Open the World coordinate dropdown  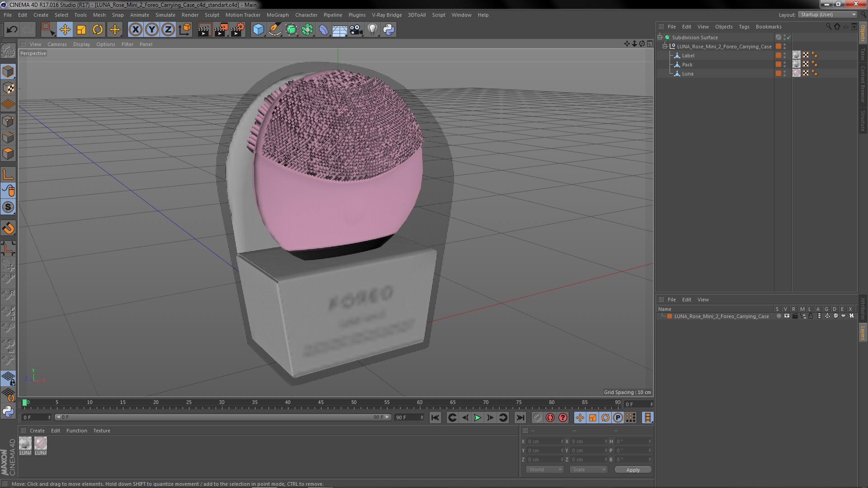click(x=544, y=469)
